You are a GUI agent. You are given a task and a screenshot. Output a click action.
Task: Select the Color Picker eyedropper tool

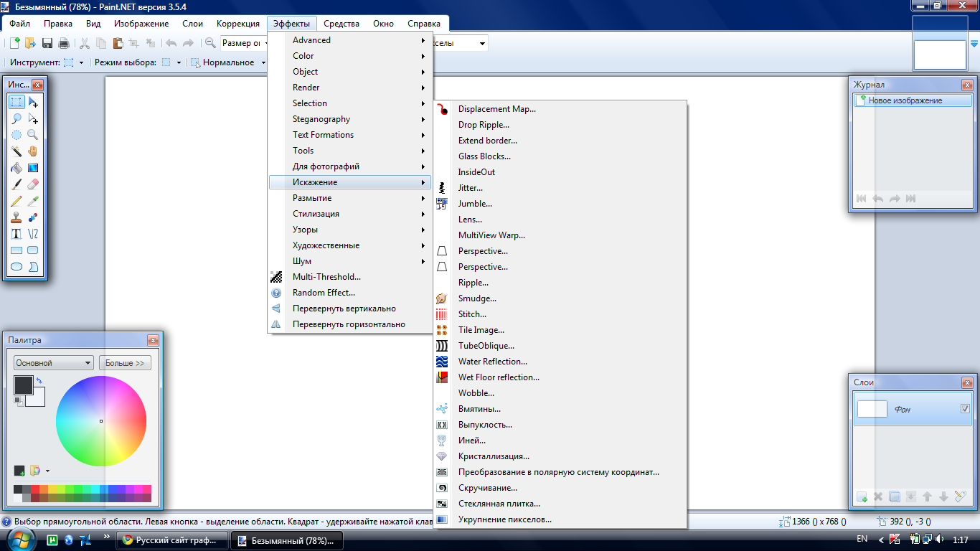[33, 202]
